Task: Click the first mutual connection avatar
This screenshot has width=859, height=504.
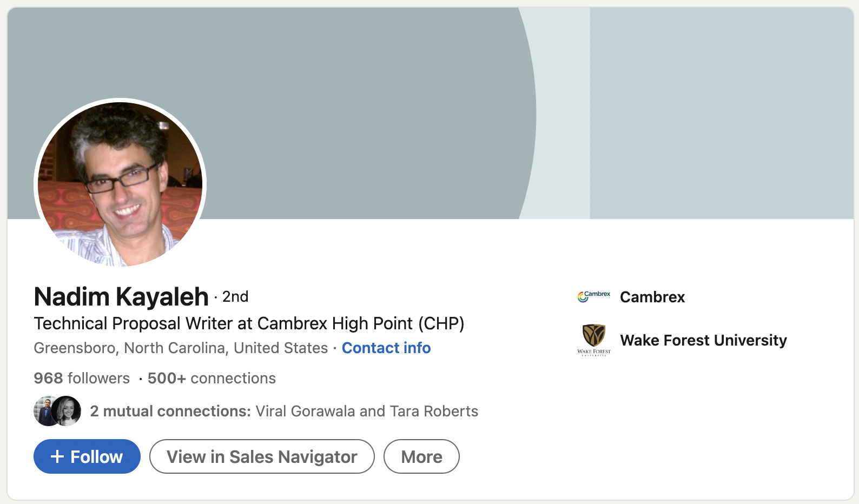Action: click(46, 411)
